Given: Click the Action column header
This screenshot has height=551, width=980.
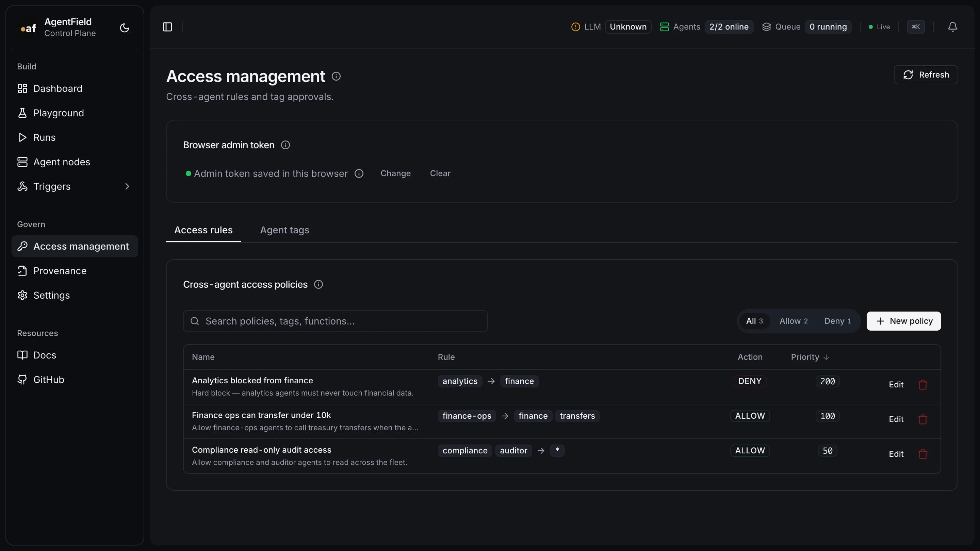Looking at the screenshot, I should [x=750, y=357].
